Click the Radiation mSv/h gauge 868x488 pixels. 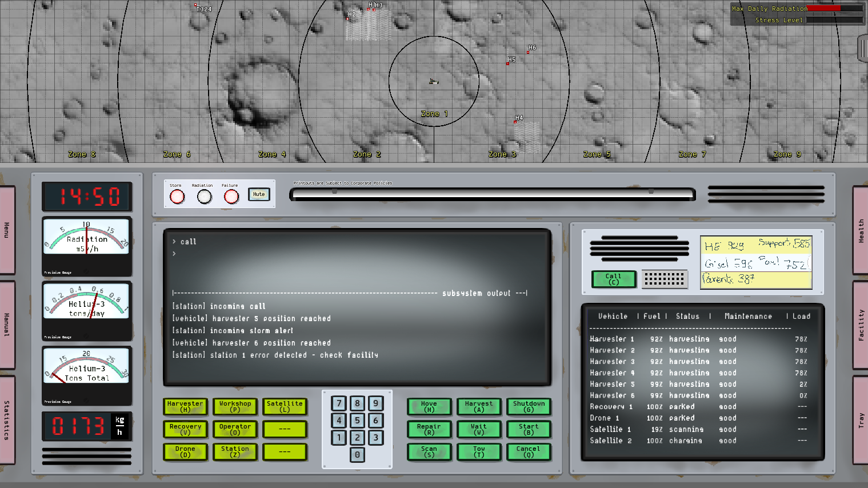[x=87, y=246]
